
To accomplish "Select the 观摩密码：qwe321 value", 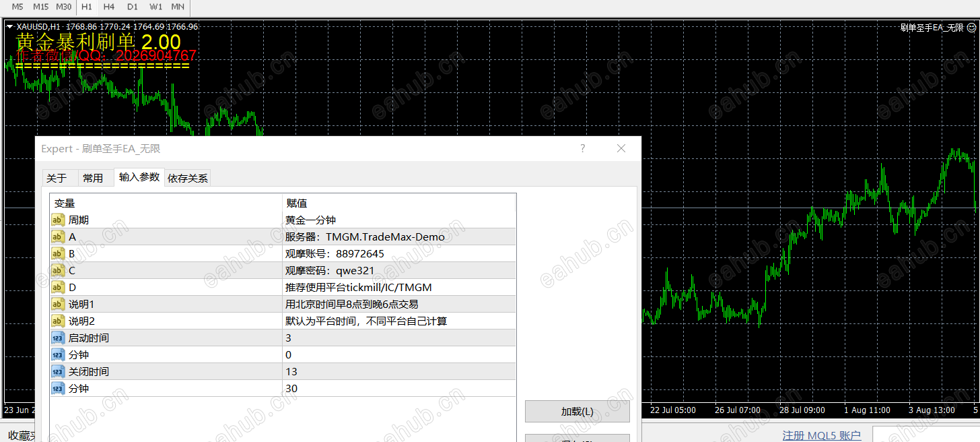I will pos(399,270).
